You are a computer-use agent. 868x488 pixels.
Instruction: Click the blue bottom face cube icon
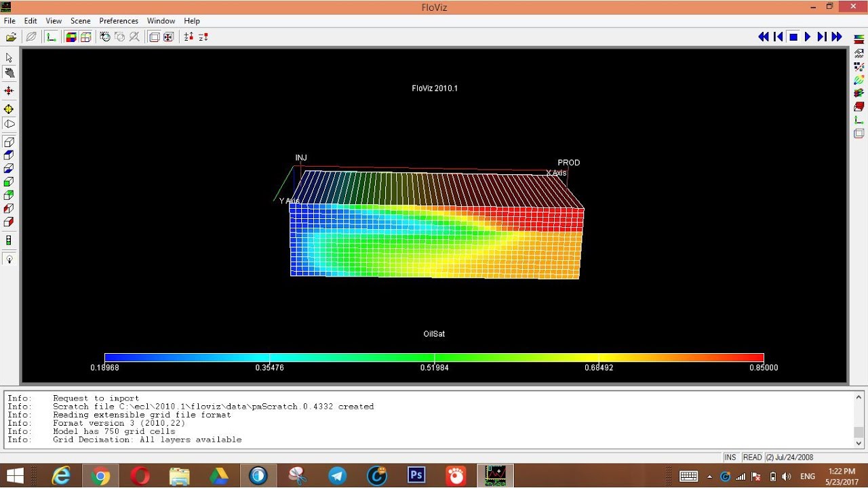9,169
